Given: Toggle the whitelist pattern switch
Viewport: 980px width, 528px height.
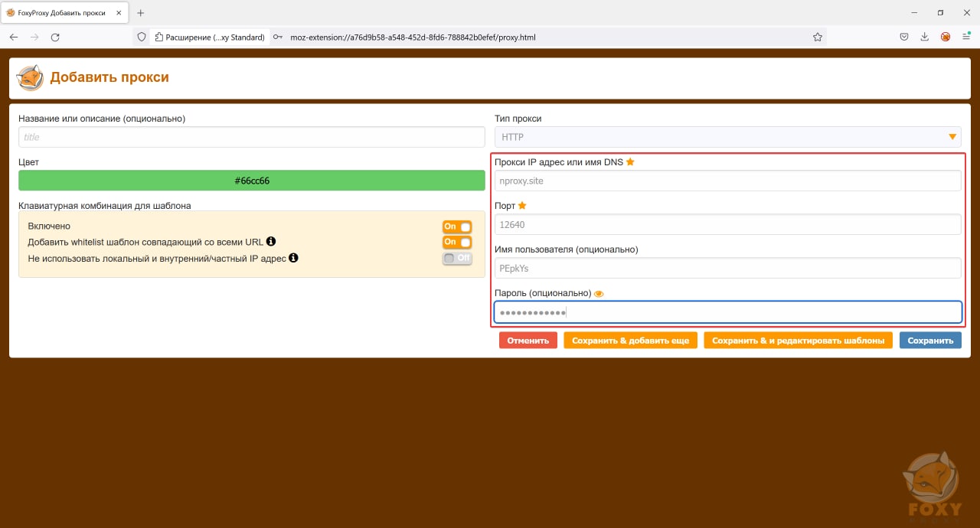Looking at the screenshot, I should click(x=457, y=242).
